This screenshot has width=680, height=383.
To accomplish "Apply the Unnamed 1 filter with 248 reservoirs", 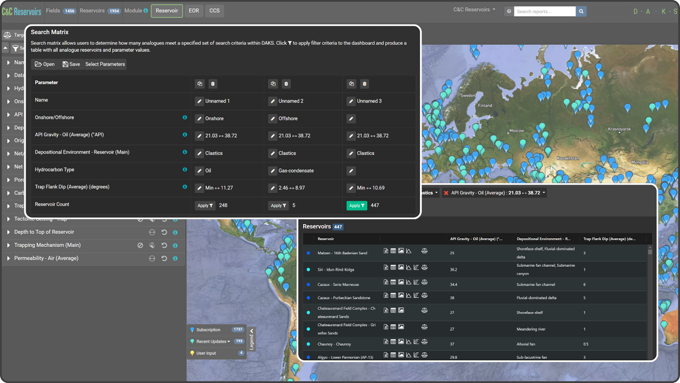I will click(205, 206).
